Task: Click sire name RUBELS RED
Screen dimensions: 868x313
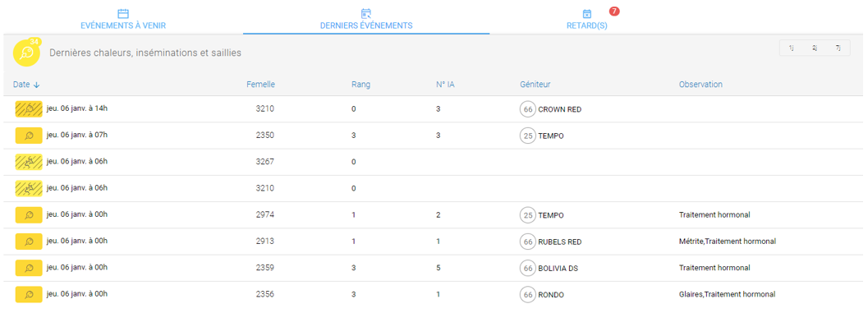Action: [x=560, y=242]
